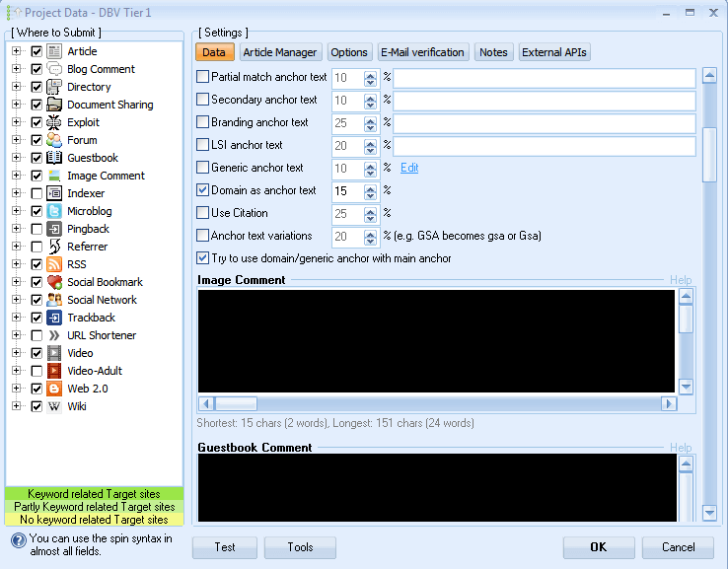
Task: Click the help question mark icon
Action: (18, 540)
